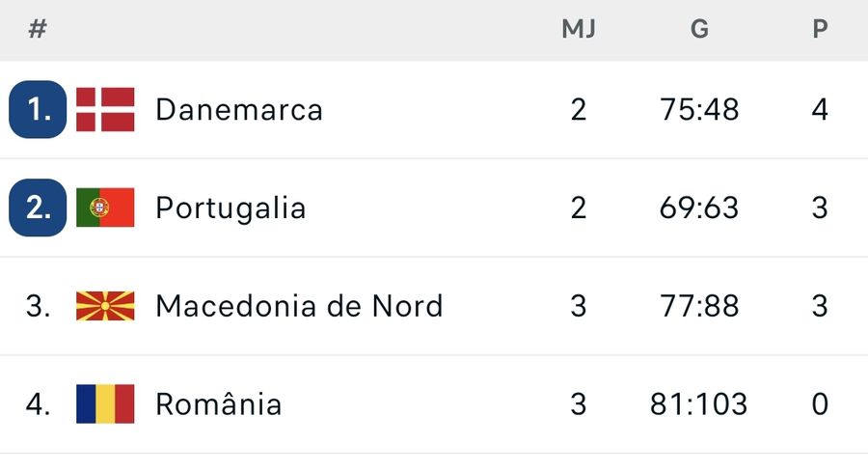Screen dimensions: 868x471
Task: Open the Danemarca team link
Action: (x=238, y=110)
